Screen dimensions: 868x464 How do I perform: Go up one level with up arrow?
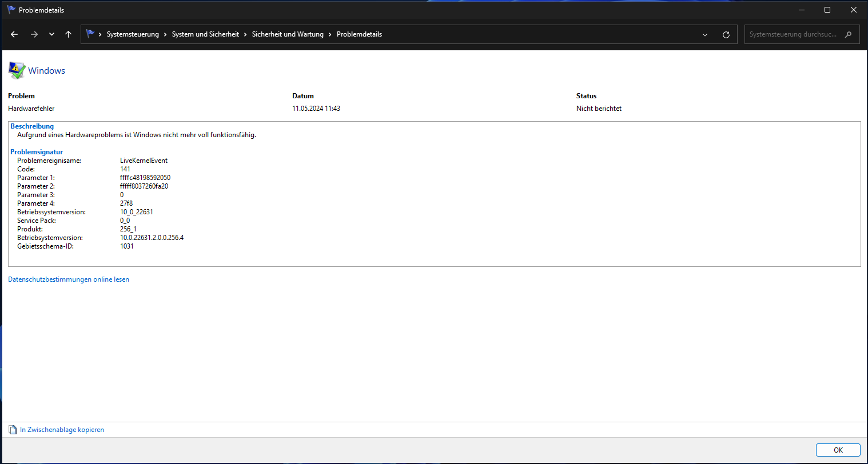68,34
